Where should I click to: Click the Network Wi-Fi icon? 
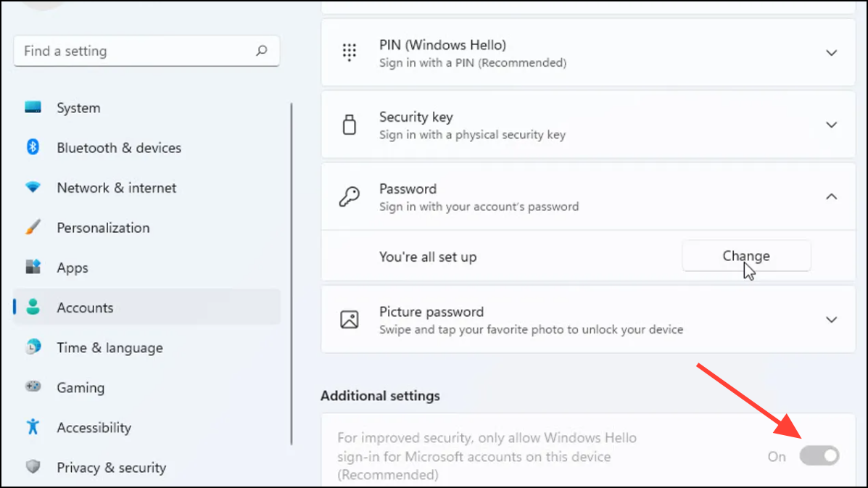point(33,187)
